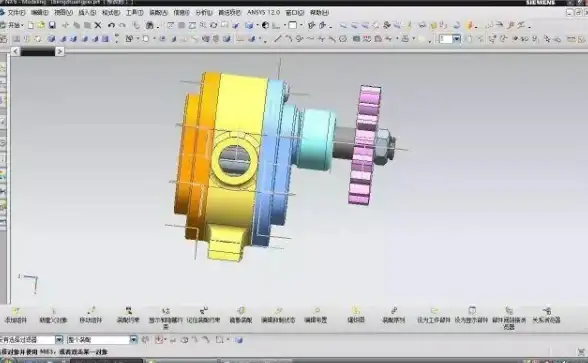Click the right arrow beside the black tab

coord(60,51)
